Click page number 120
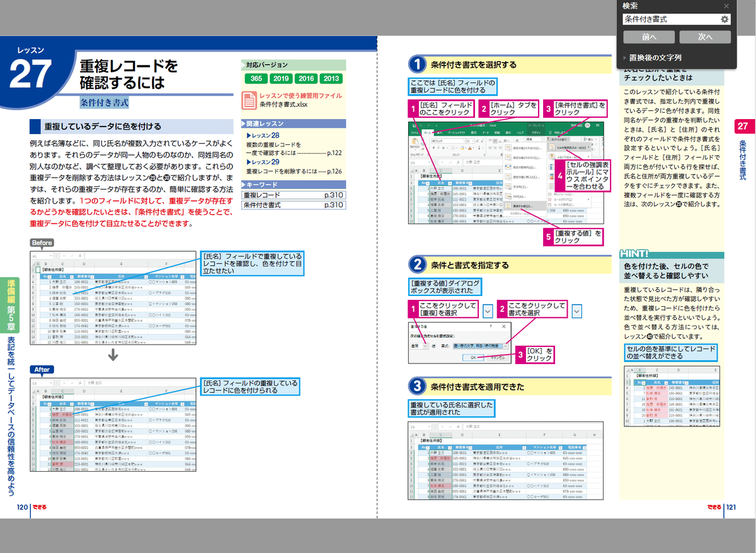This screenshot has height=553, width=756. (x=23, y=507)
